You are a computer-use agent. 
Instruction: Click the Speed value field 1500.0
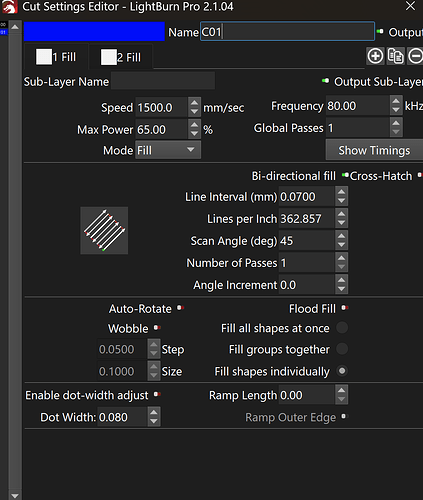pyautogui.click(x=161, y=108)
